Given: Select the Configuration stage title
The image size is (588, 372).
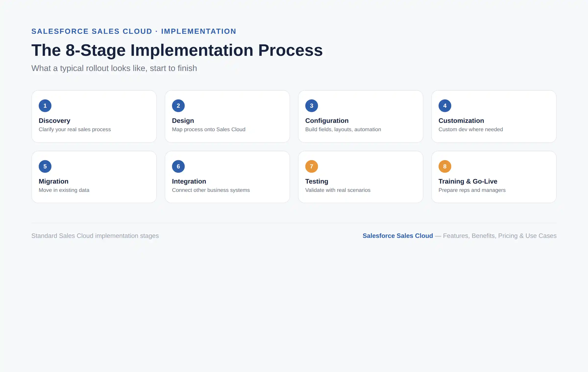Looking at the screenshot, I should [327, 121].
